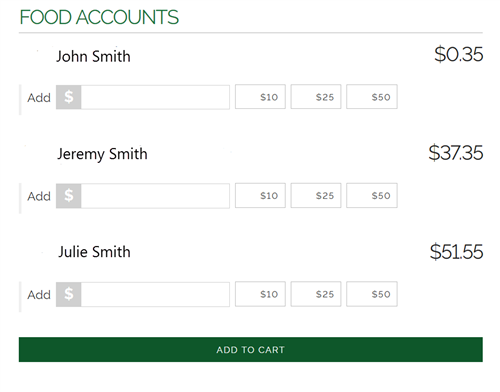Click the Jeremy Smith account name
500x392 pixels.
click(x=102, y=154)
